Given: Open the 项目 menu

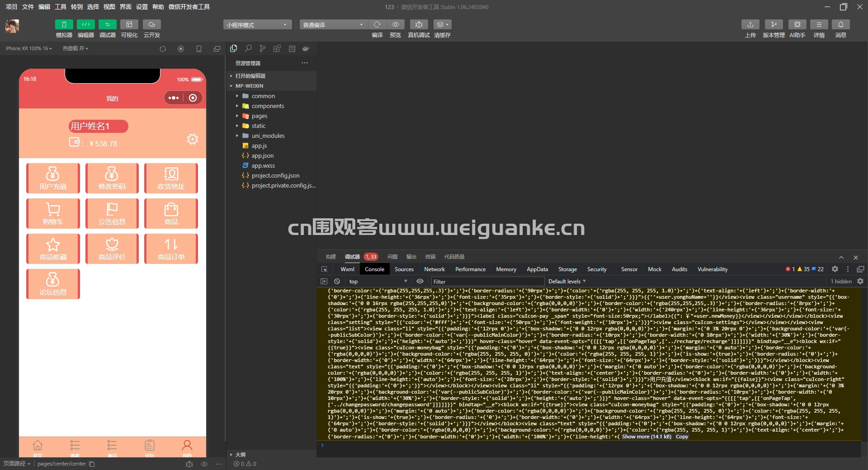Looking at the screenshot, I should pyautogui.click(x=11, y=7).
